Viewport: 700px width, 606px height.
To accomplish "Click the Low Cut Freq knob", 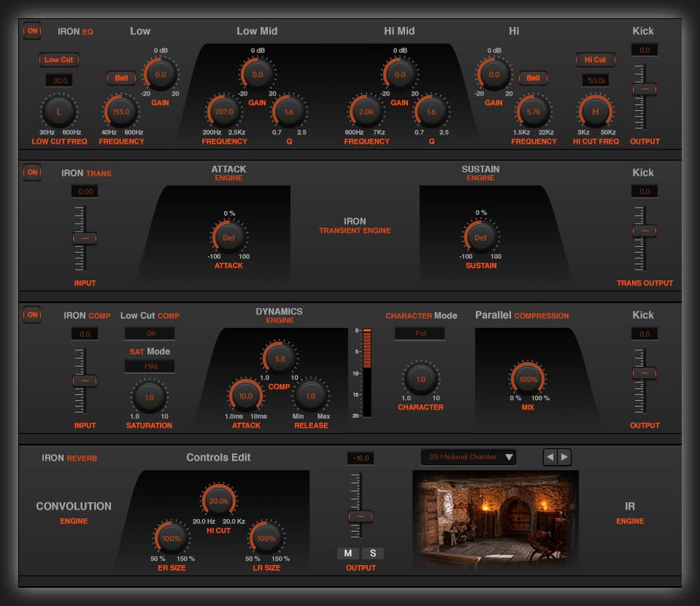I will (x=59, y=112).
